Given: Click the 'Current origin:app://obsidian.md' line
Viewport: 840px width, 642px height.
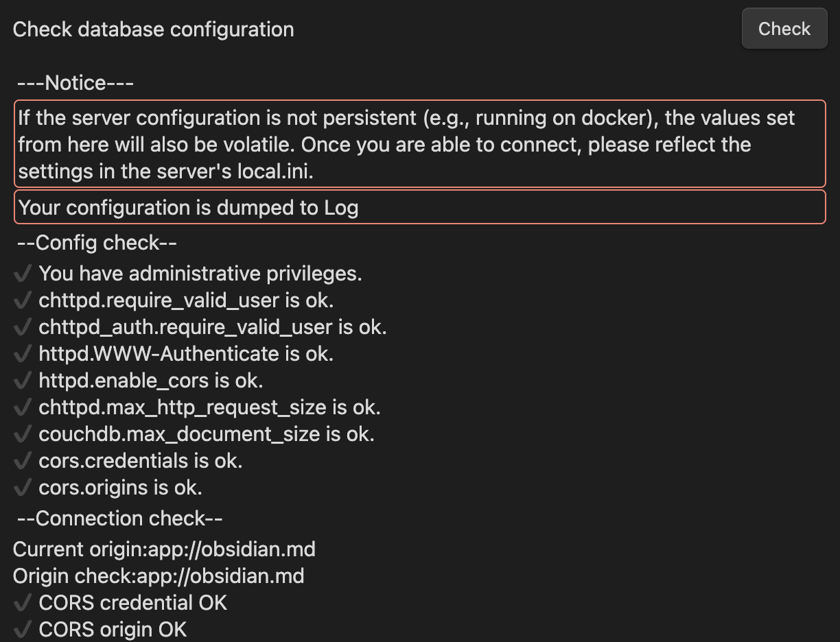Looking at the screenshot, I should pyautogui.click(x=164, y=549).
